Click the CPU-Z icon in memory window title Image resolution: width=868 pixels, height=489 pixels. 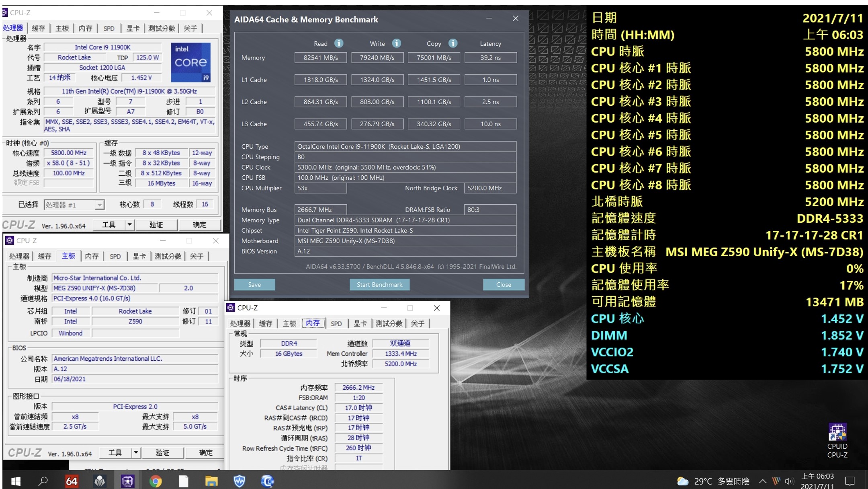[x=231, y=308]
